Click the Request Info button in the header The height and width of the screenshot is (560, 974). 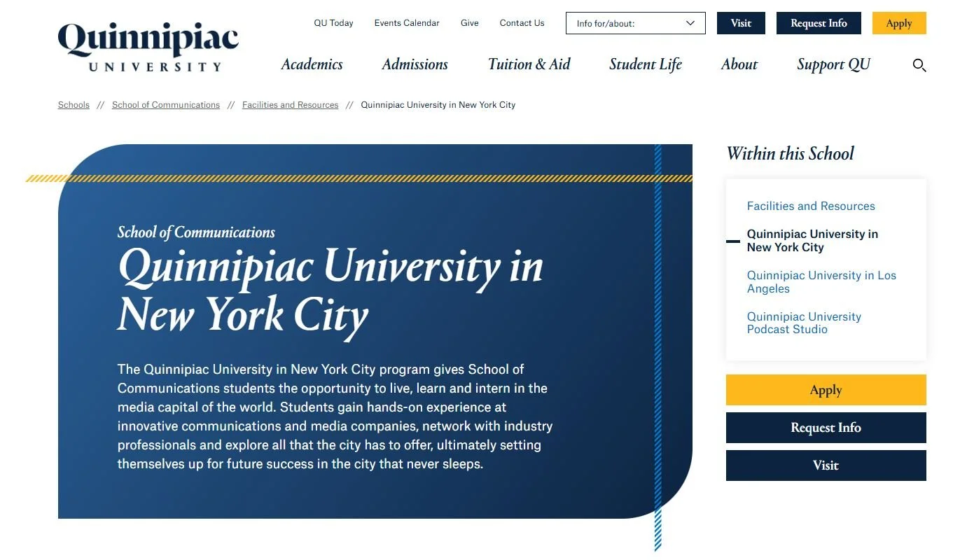819,23
